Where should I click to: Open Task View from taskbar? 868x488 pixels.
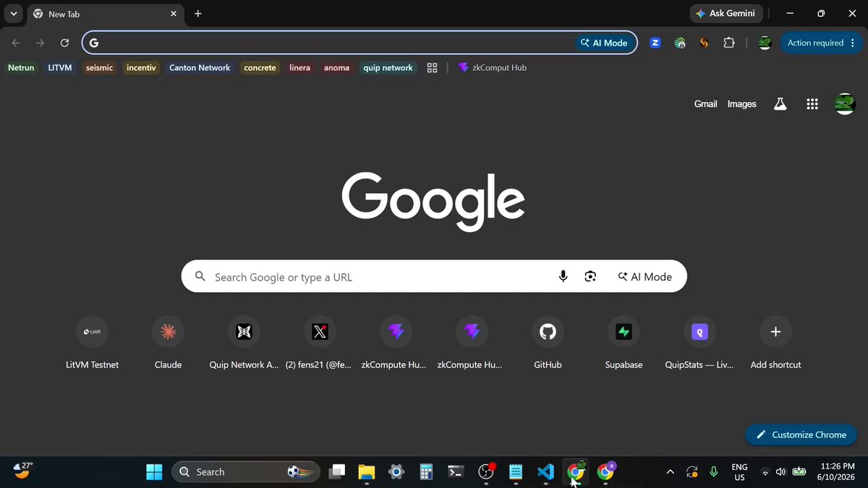(337, 472)
